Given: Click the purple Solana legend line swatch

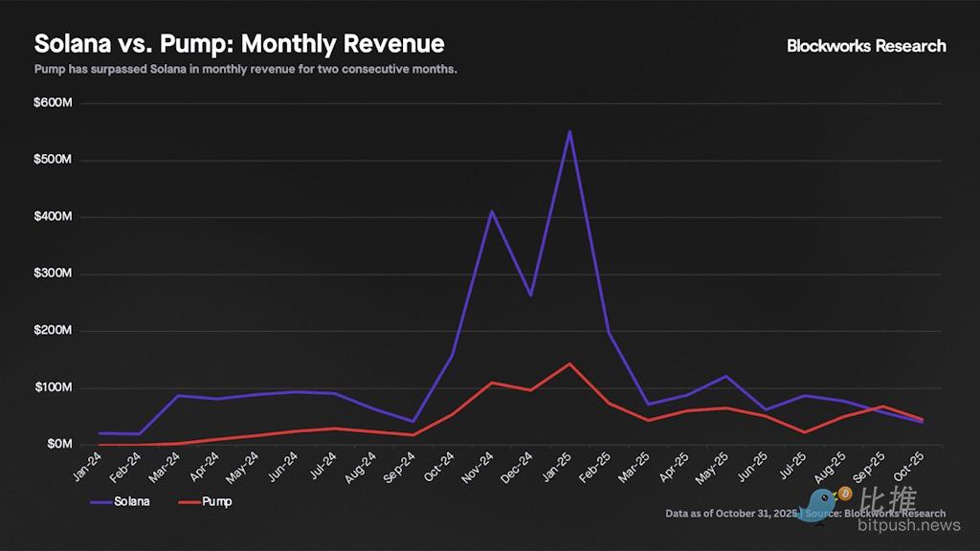Looking at the screenshot, I should [100, 501].
